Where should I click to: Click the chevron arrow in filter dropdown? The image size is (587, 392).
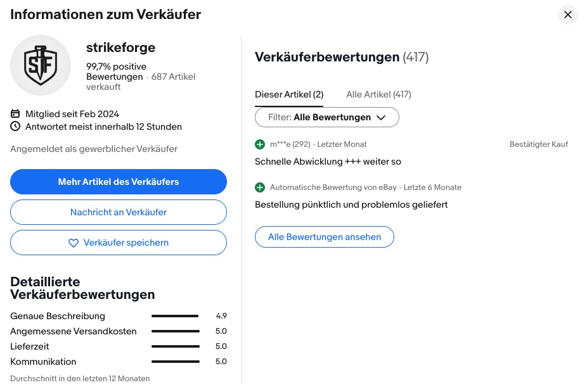pyautogui.click(x=381, y=117)
